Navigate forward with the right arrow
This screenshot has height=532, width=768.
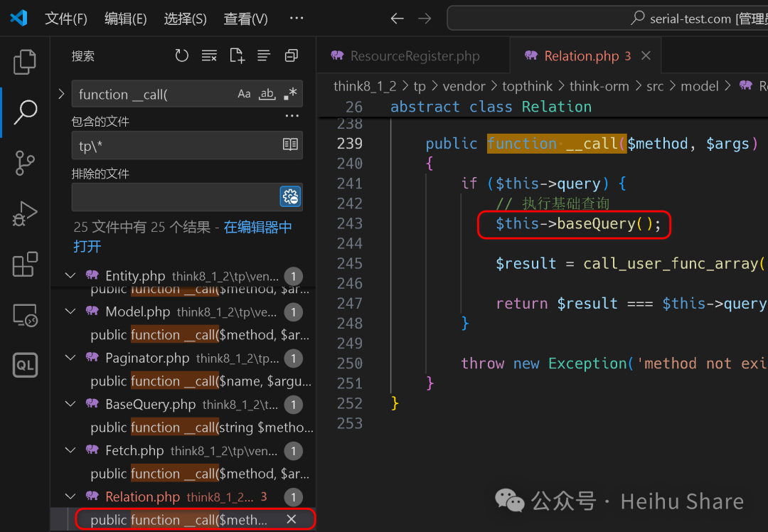(x=425, y=18)
